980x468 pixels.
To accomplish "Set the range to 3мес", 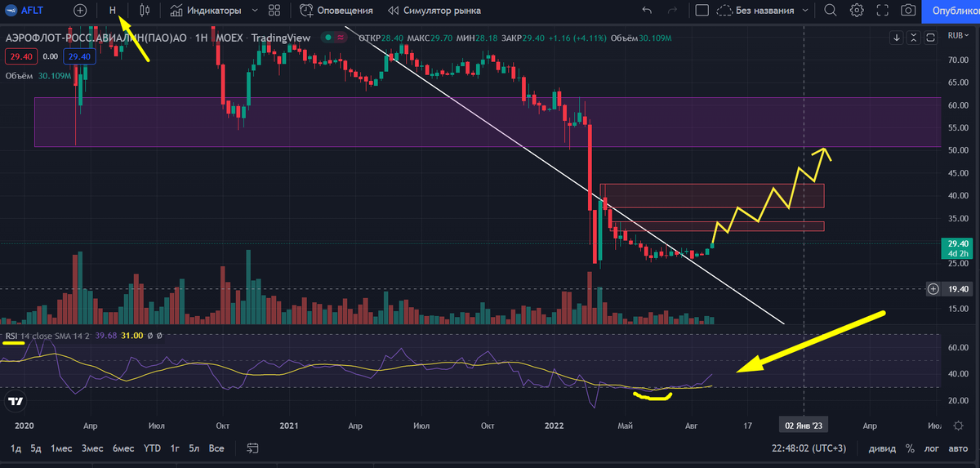I will click(93, 448).
